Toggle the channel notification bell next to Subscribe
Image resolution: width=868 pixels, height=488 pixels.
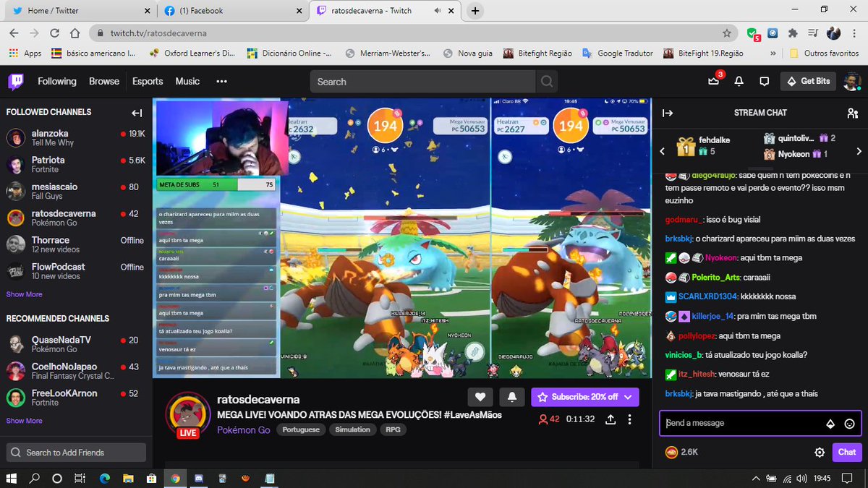(x=512, y=397)
